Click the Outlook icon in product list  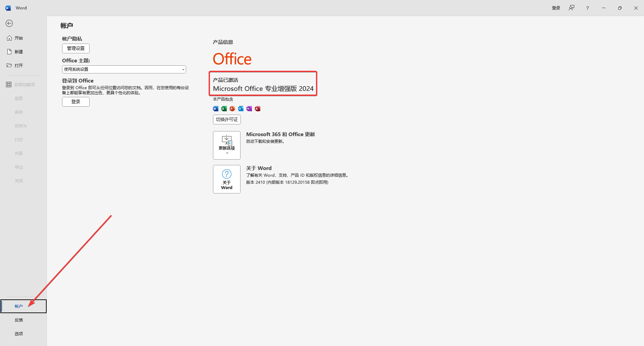(x=240, y=108)
